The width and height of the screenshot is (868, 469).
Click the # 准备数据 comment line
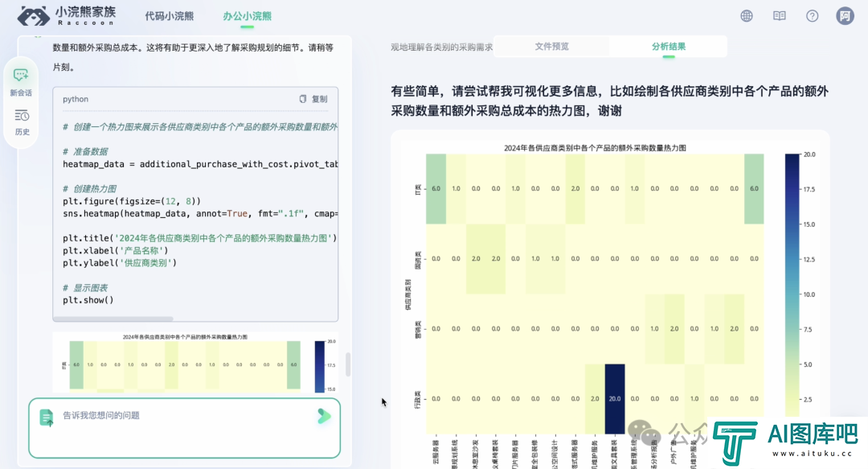pos(85,151)
